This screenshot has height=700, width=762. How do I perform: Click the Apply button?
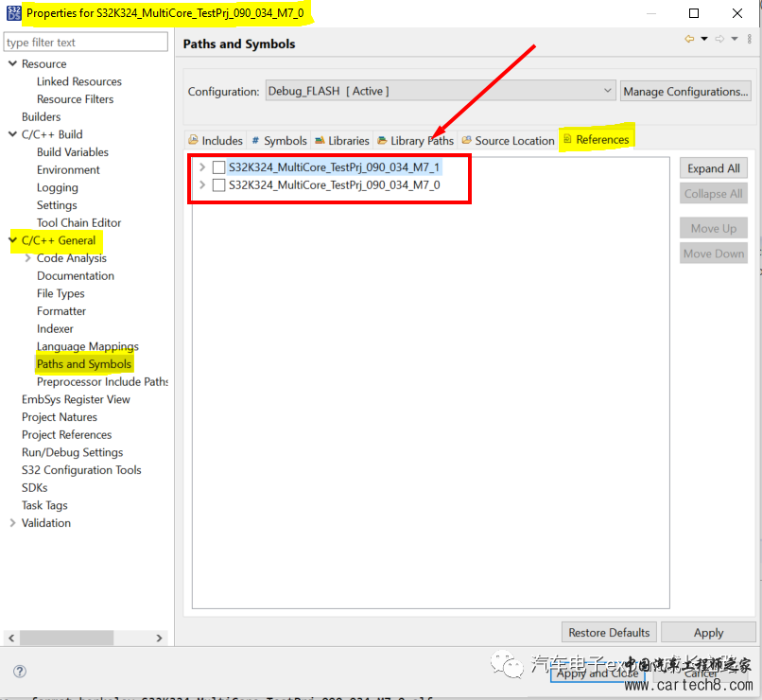(x=708, y=633)
